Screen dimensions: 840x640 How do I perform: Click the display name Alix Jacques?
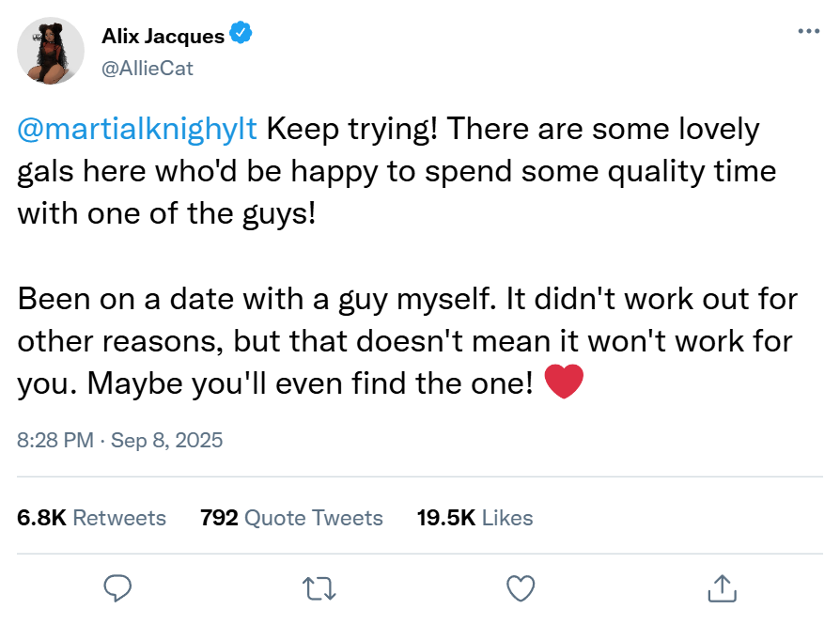[x=163, y=37]
